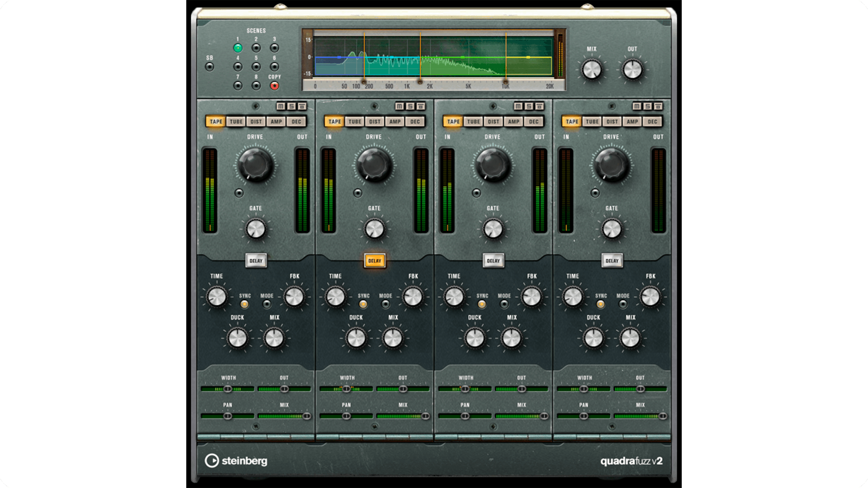Viewport: 868px width, 488px height.
Task: Click the crossover handle near 200 Hz
Action: click(x=364, y=82)
